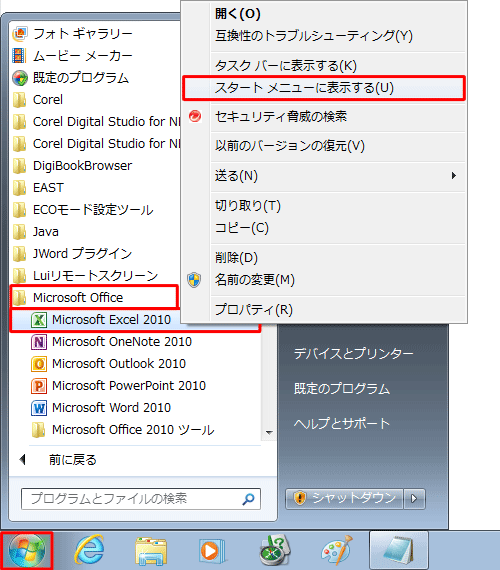This screenshot has width=500, height=570.
Task: Click the Microsoft Excel 2010 icon
Action: click(39, 320)
